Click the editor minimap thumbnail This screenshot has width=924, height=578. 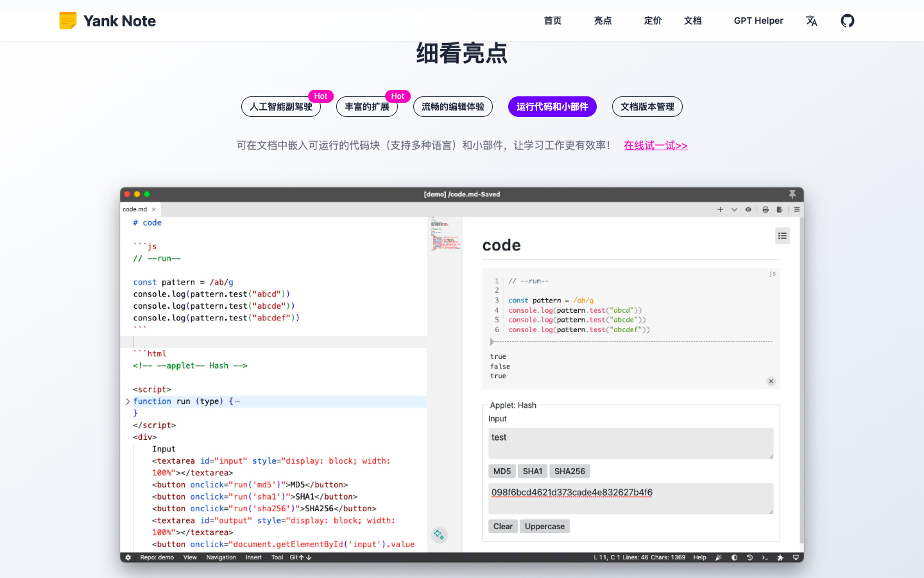pyautogui.click(x=445, y=234)
